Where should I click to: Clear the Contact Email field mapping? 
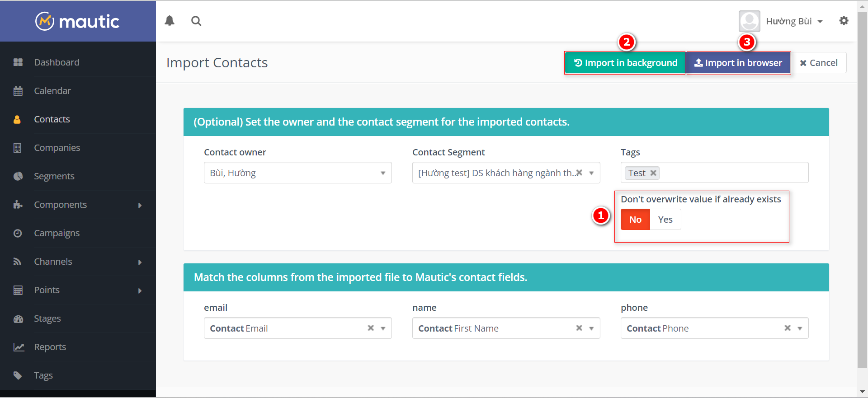(x=371, y=328)
